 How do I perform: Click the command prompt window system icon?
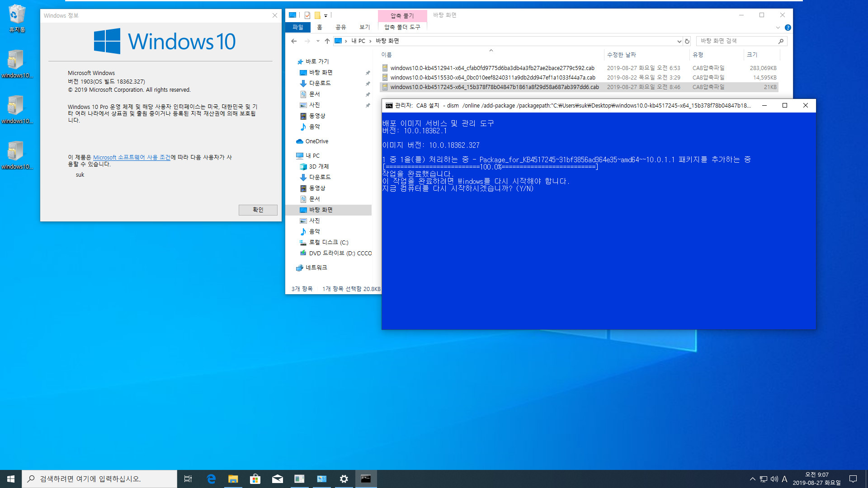click(389, 106)
